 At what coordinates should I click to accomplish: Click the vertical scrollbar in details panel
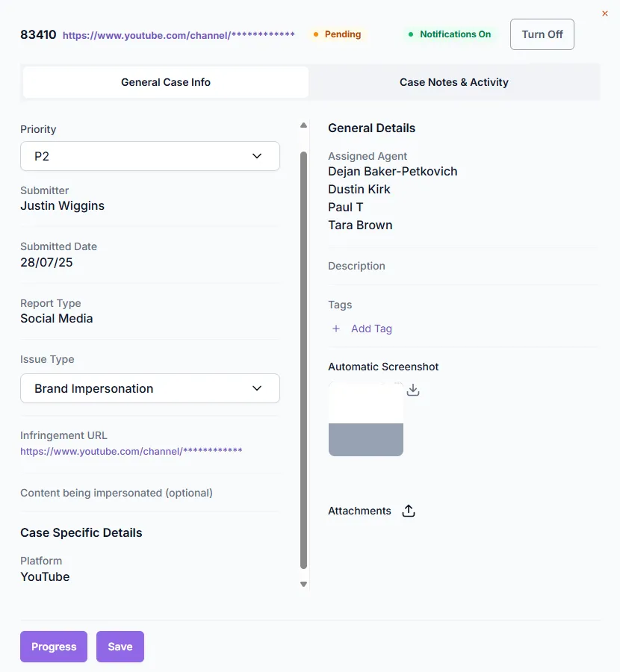(303, 360)
